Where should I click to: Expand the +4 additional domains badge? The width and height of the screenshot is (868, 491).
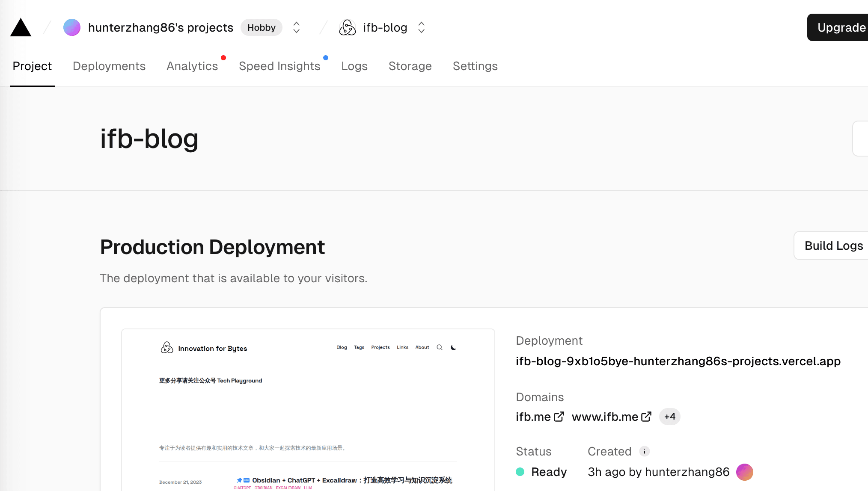tap(669, 417)
